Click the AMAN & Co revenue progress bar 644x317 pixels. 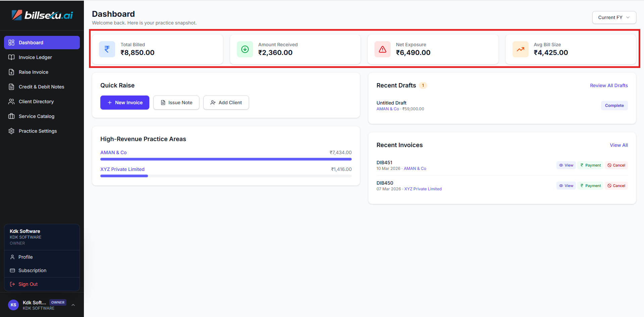coord(226,159)
